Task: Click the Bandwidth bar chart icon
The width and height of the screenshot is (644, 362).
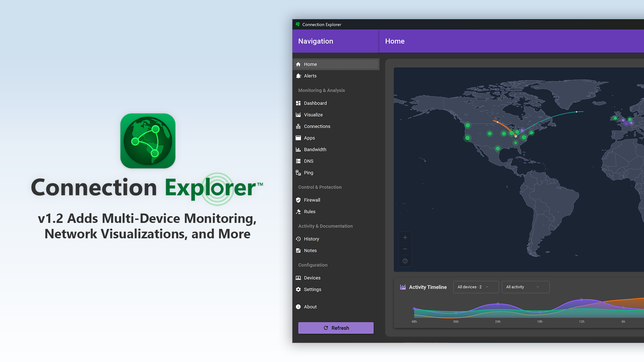Action: [298, 149]
